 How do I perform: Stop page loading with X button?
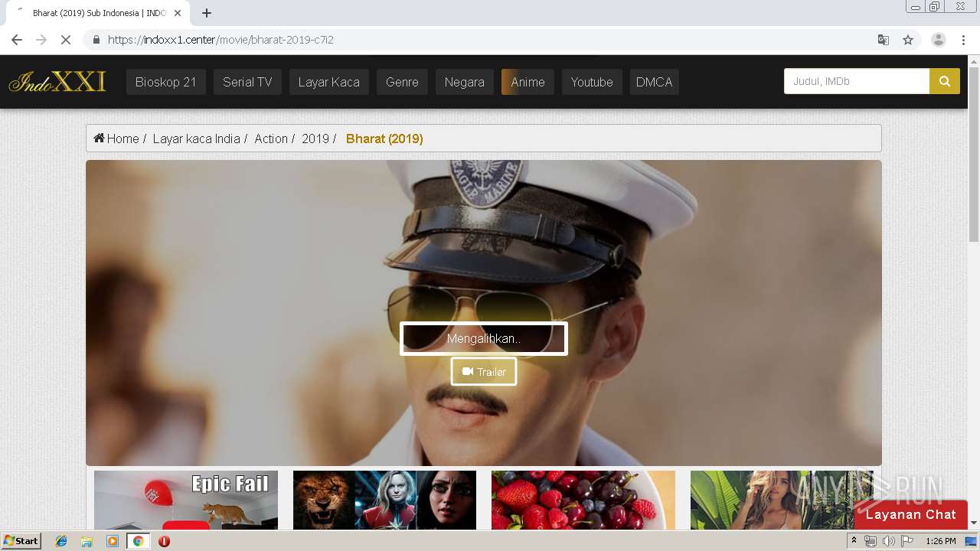coord(66,40)
